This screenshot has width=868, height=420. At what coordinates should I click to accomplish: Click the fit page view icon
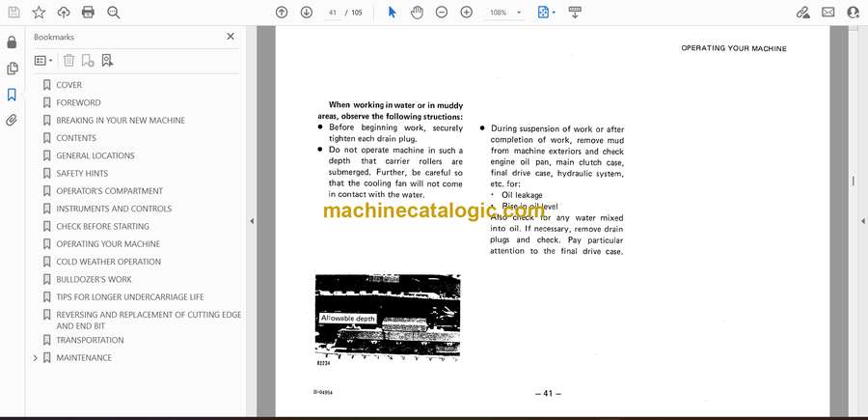pyautogui.click(x=543, y=13)
